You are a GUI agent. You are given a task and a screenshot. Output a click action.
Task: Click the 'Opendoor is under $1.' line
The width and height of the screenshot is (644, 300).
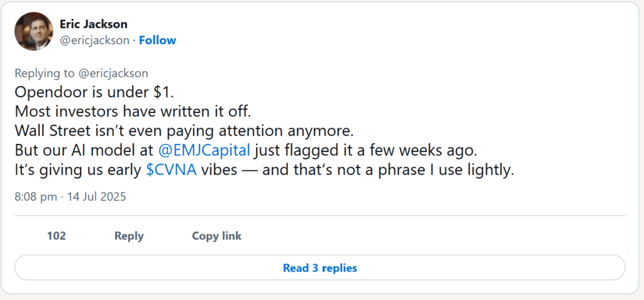point(94,92)
